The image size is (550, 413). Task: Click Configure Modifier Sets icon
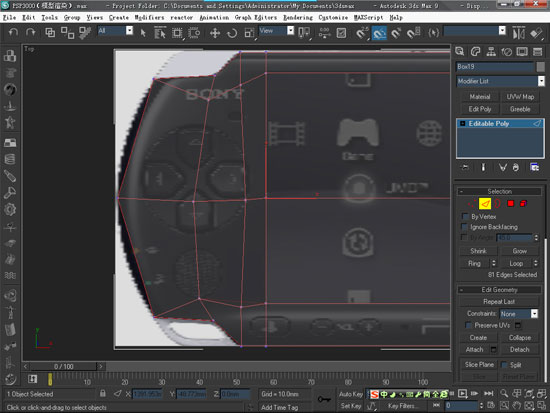(535, 167)
